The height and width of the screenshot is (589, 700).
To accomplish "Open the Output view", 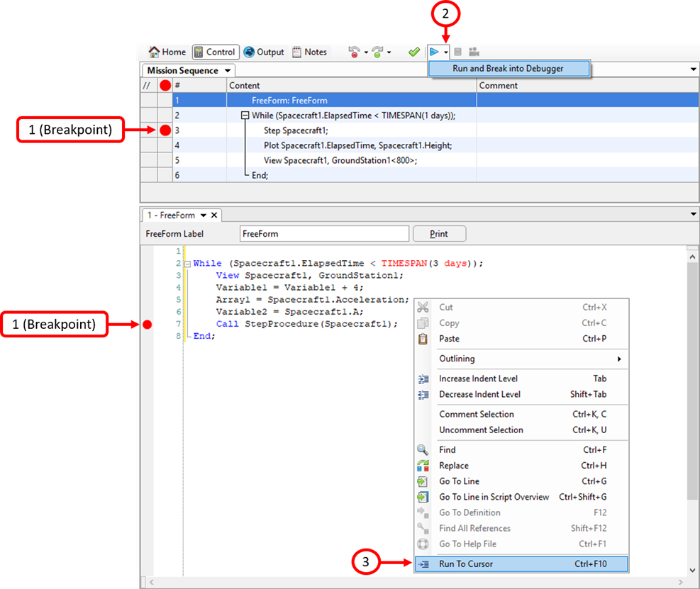I will [x=264, y=51].
